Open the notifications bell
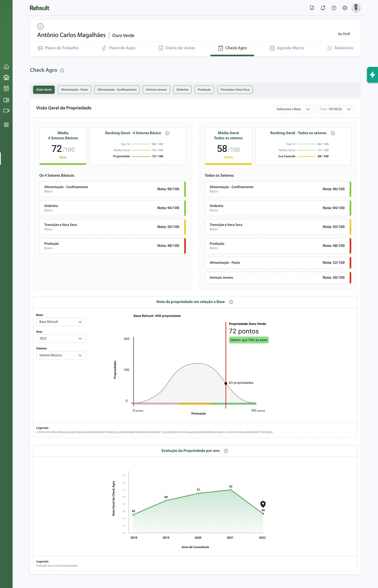 [x=323, y=8]
